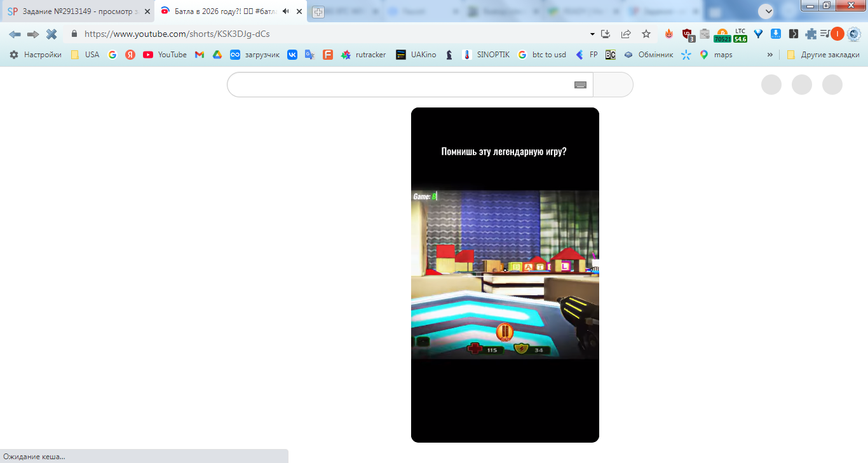This screenshot has width=868, height=463.
Task: Open the VK bookmark icon
Action: coord(292,55)
